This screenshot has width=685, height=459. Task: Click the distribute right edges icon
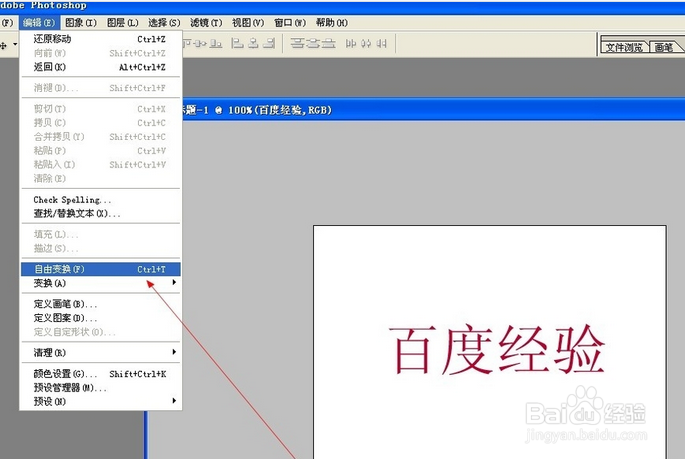[381, 43]
